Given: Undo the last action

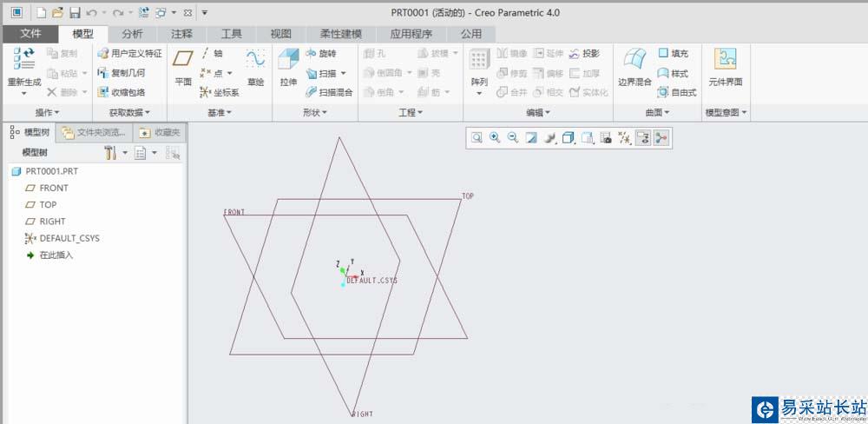Looking at the screenshot, I should tap(92, 12).
